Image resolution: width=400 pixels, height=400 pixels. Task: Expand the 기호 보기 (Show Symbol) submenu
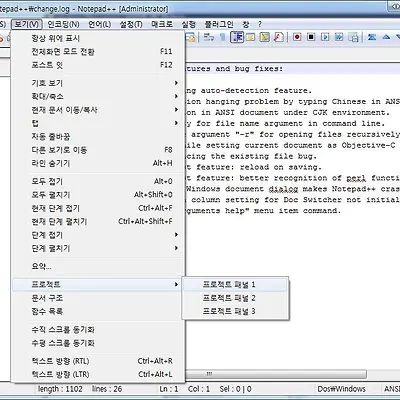click(98, 83)
